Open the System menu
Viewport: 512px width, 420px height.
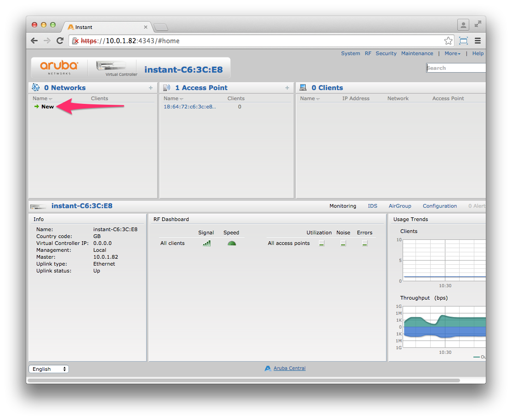350,53
